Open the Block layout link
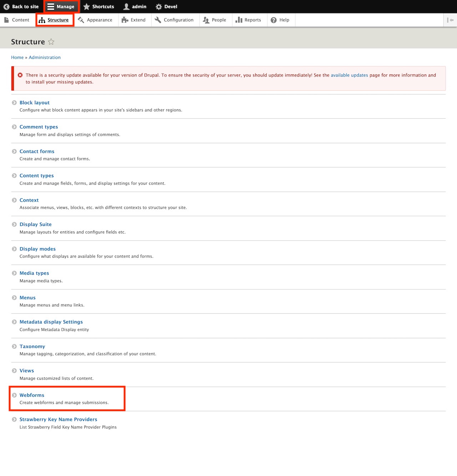Screen dimensions: 457x476 35,103
